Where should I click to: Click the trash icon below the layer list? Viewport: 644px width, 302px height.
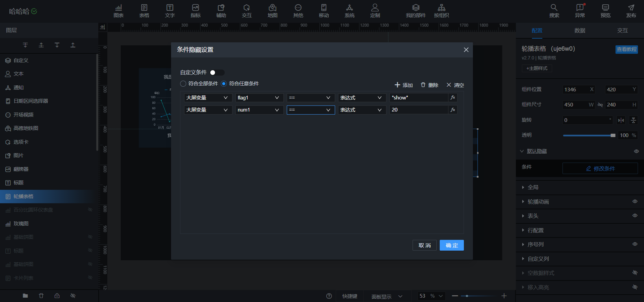(x=41, y=296)
